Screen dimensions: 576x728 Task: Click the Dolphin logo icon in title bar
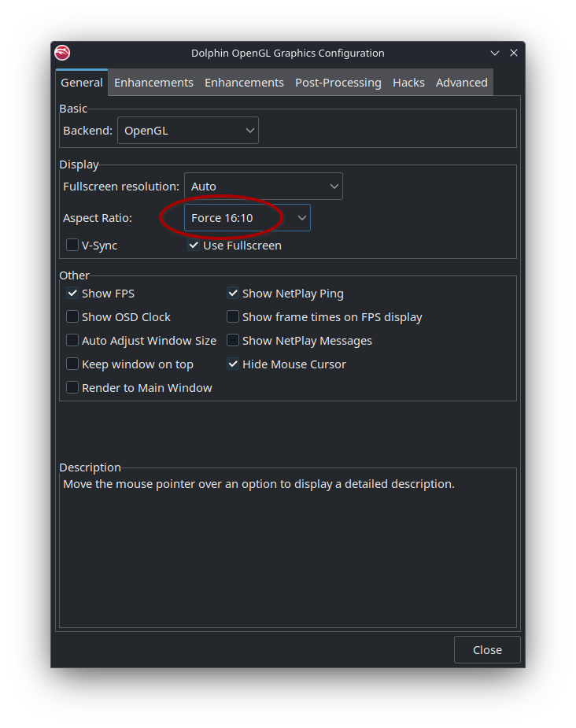[x=62, y=53]
